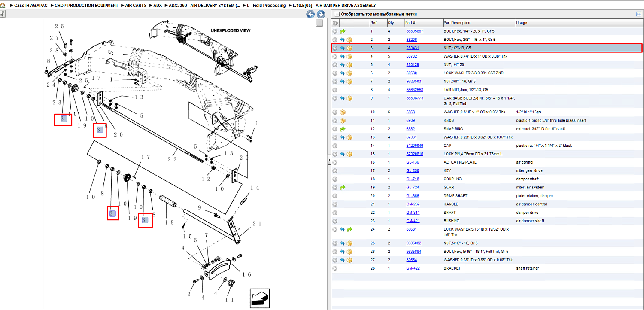Click the box icon in the 87361 row
Image resolution: width=644 pixels, height=310 pixels.
pyautogui.click(x=349, y=137)
